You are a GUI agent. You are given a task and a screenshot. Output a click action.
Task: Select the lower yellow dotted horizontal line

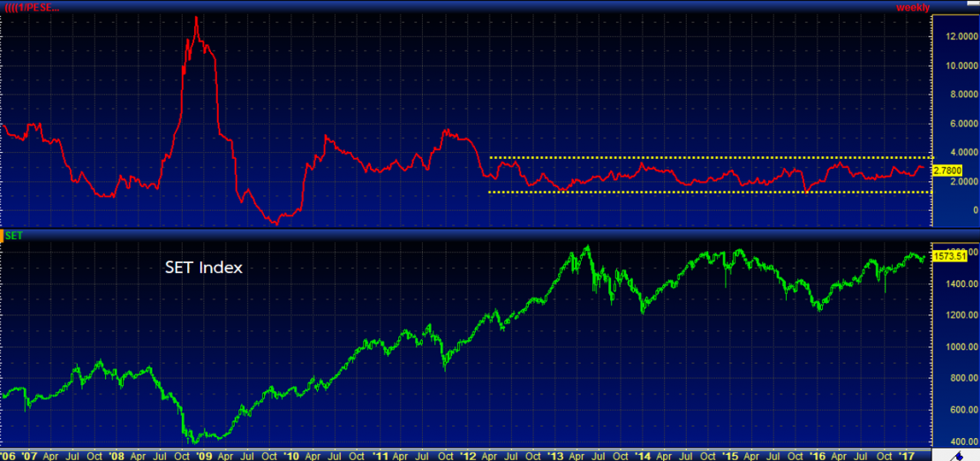point(706,192)
